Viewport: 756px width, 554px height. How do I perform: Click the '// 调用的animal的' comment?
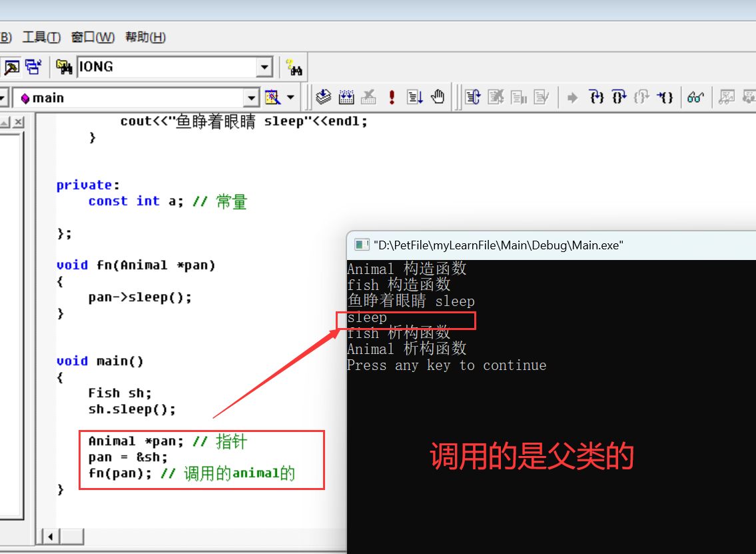(x=228, y=473)
